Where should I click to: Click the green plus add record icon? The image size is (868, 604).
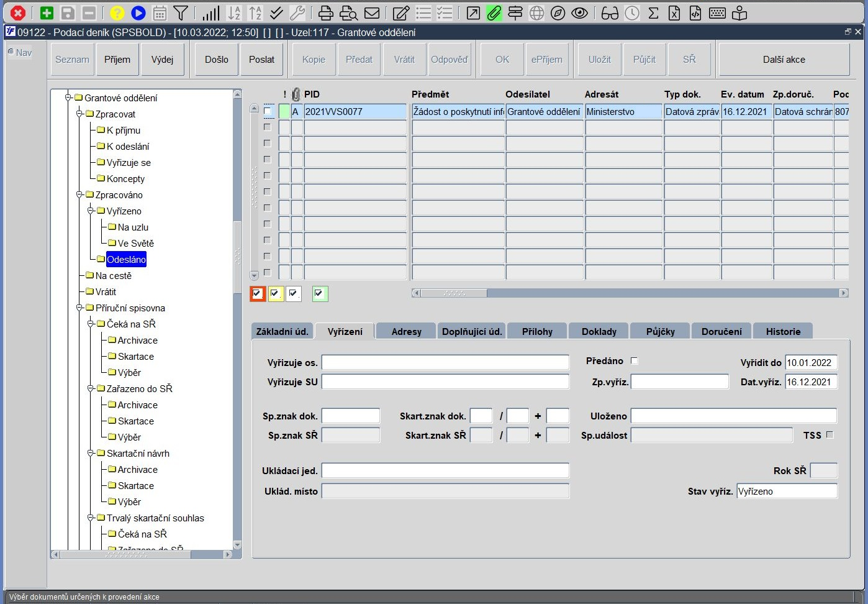point(47,12)
